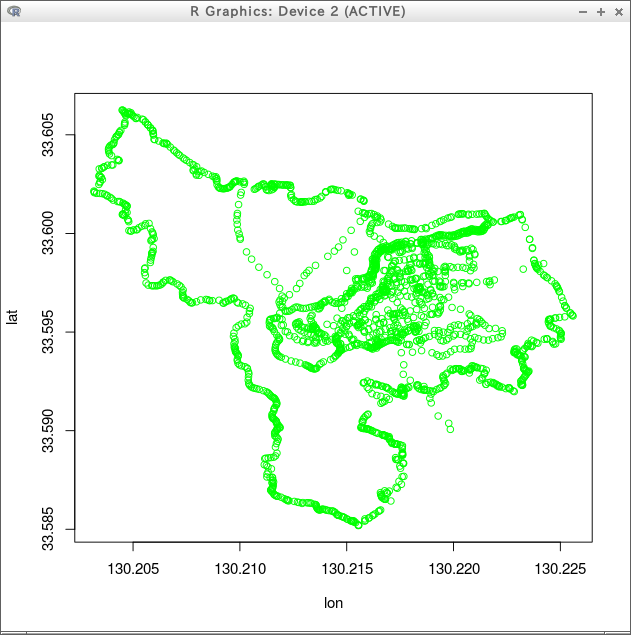Click the title 'R Graphics: Device 2 (ACTIVE)'
Image resolution: width=631 pixels, height=635 pixels.
point(298,11)
